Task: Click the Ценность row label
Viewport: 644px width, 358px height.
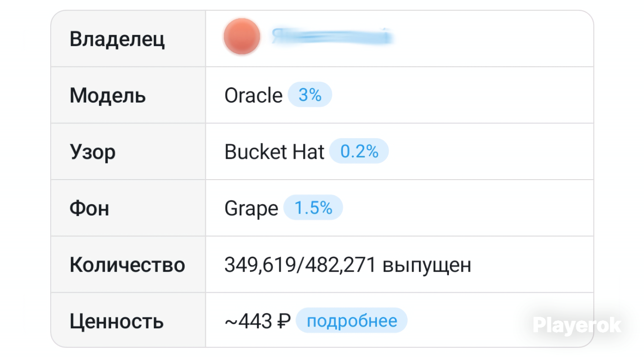Action: [x=116, y=321]
